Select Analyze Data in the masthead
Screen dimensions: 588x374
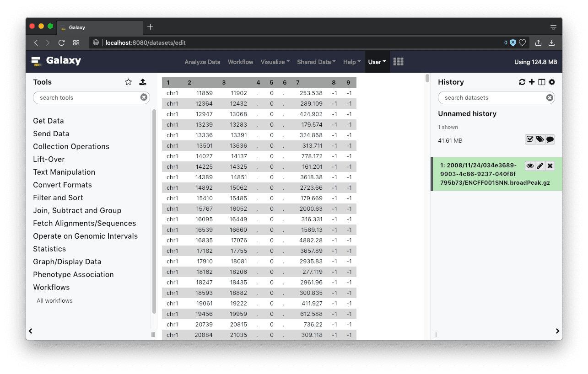click(202, 62)
